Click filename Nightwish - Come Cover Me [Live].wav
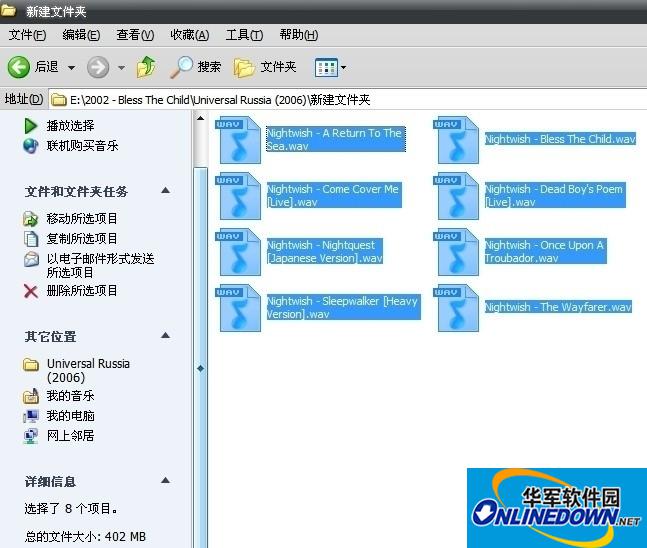This screenshot has width=647, height=548. (334, 195)
